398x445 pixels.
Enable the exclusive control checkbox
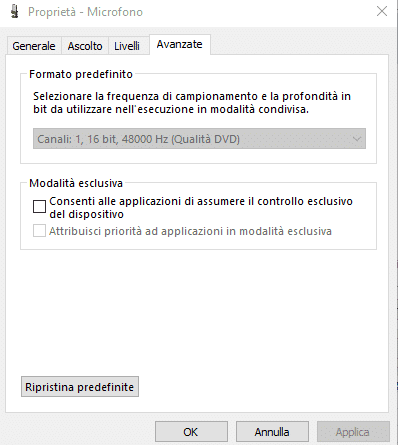(39, 206)
